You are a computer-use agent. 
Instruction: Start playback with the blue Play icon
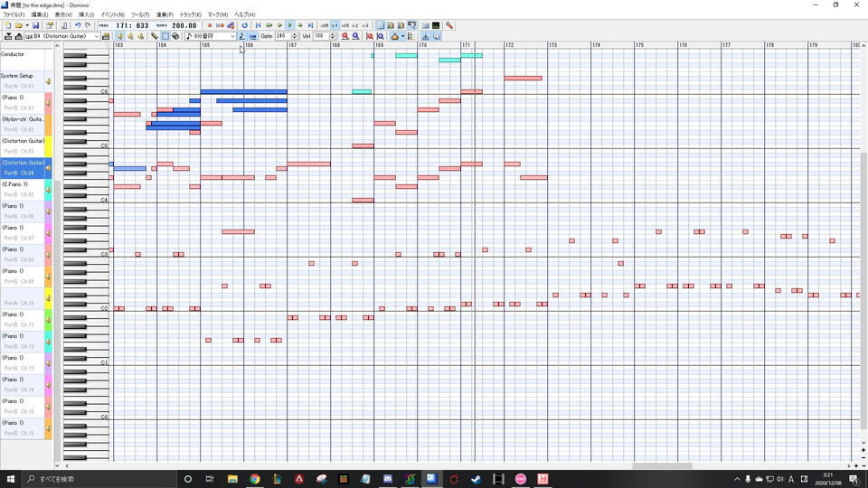click(x=290, y=25)
